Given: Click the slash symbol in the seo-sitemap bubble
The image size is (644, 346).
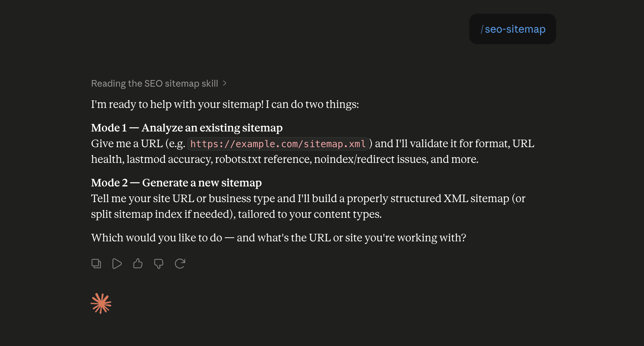Looking at the screenshot, I should tap(482, 29).
